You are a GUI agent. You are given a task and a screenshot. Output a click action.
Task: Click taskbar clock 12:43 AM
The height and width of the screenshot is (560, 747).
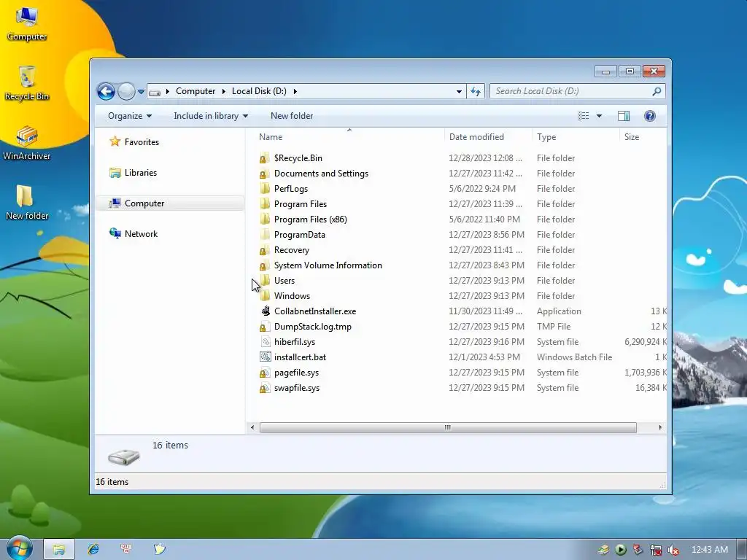pos(709,550)
